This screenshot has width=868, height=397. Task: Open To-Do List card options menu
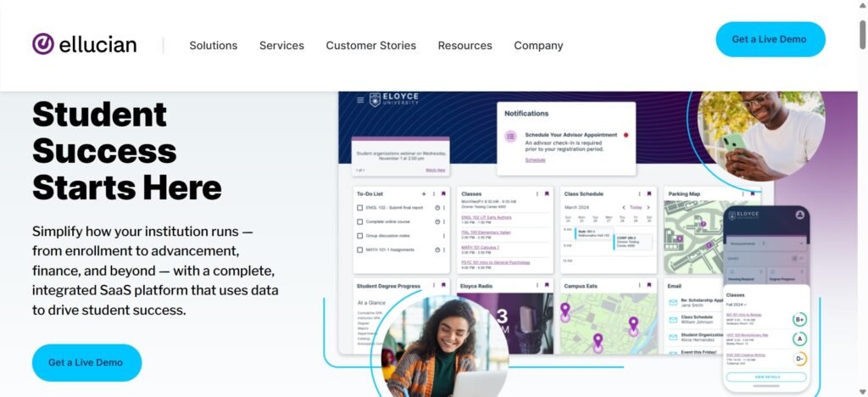pos(434,193)
